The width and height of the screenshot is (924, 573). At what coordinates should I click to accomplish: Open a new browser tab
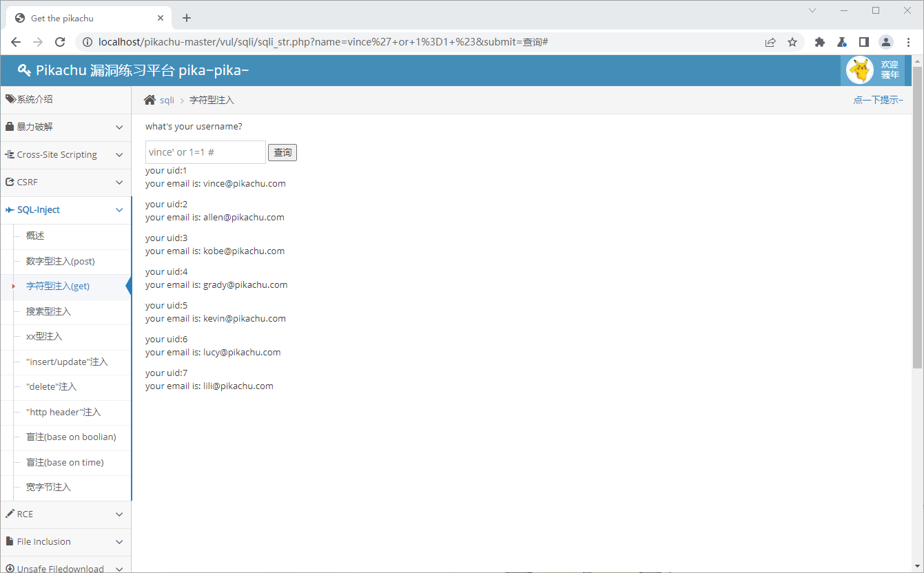186,18
